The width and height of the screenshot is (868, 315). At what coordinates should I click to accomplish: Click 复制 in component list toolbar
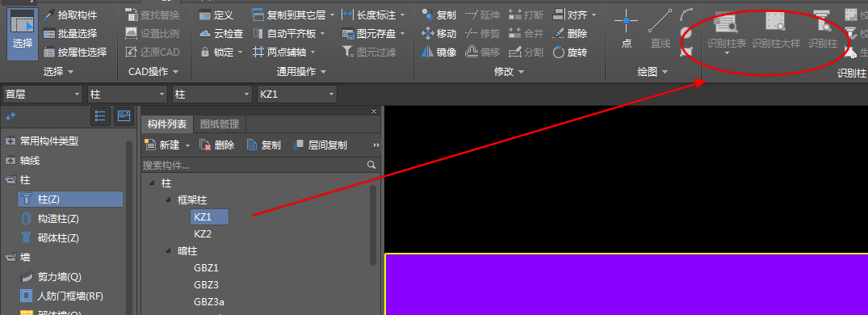(x=264, y=145)
